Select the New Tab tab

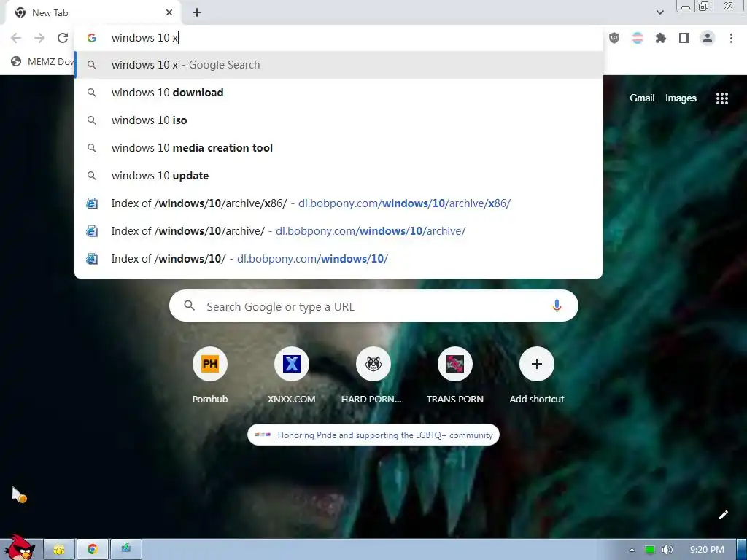pyautogui.click(x=93, y=13)
